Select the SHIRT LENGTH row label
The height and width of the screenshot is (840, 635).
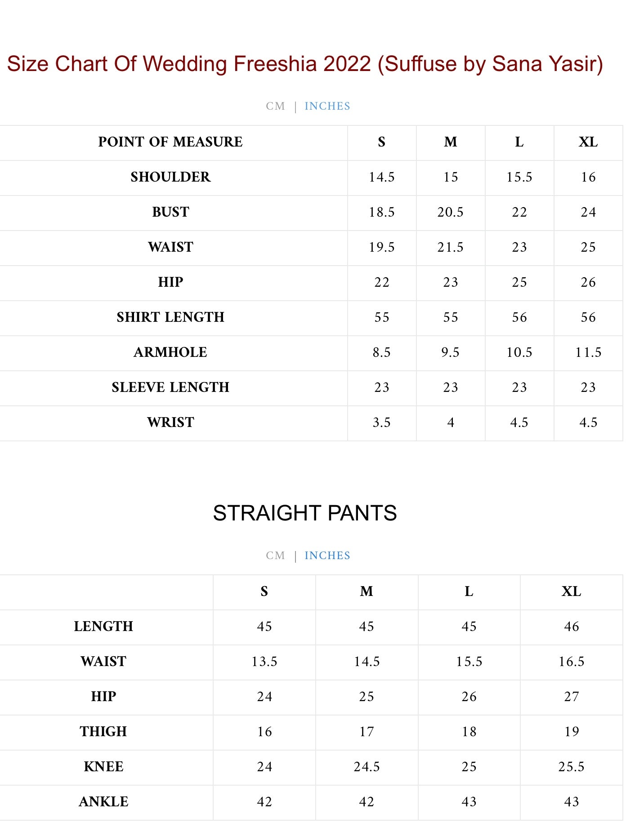(x=170, y=317)
